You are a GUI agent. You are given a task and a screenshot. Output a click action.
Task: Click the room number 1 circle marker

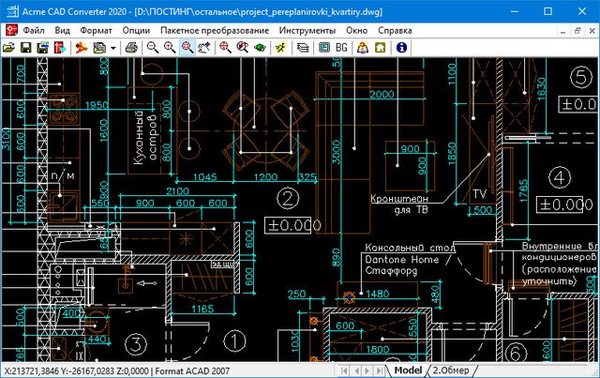tap(234, 342)
